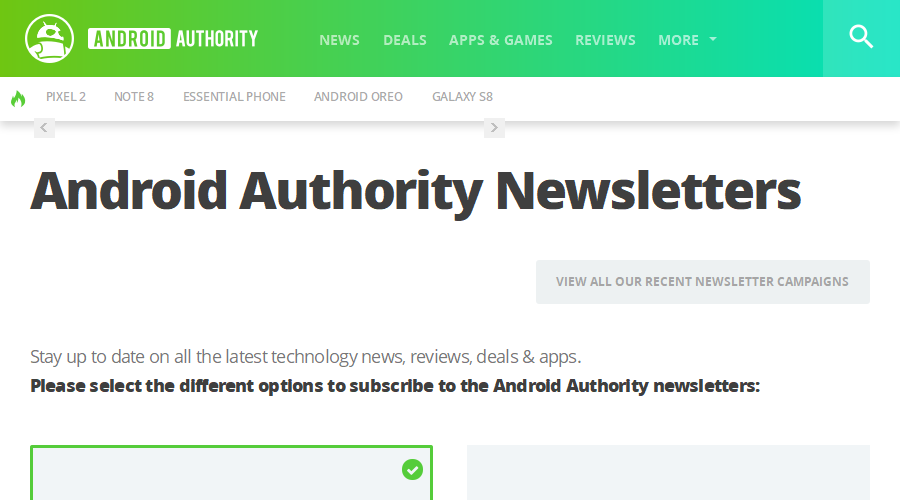
Task: Open the Pixel 2 trending link
Action: point(66,96)
